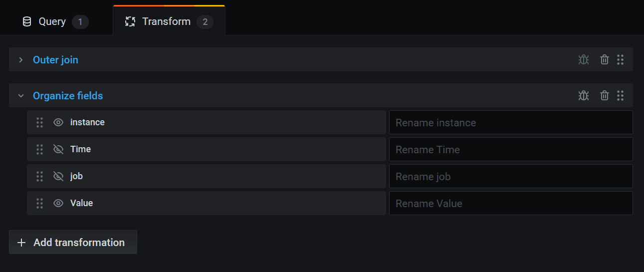Click drag handle on Organize fields row
The height and width of the screenshot is (272, 644).
[621, 96]
